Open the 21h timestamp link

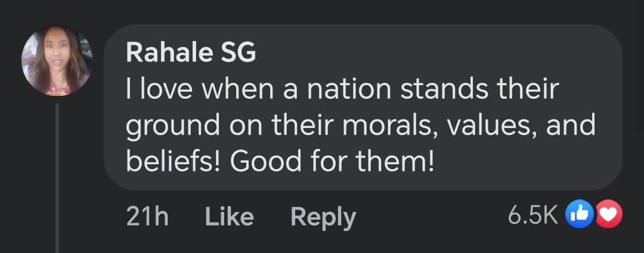pyautogui.click(x=147, y=217)
